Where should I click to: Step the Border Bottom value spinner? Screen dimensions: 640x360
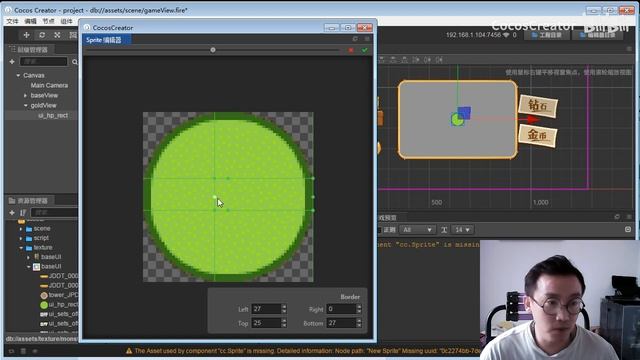[359, 323]
